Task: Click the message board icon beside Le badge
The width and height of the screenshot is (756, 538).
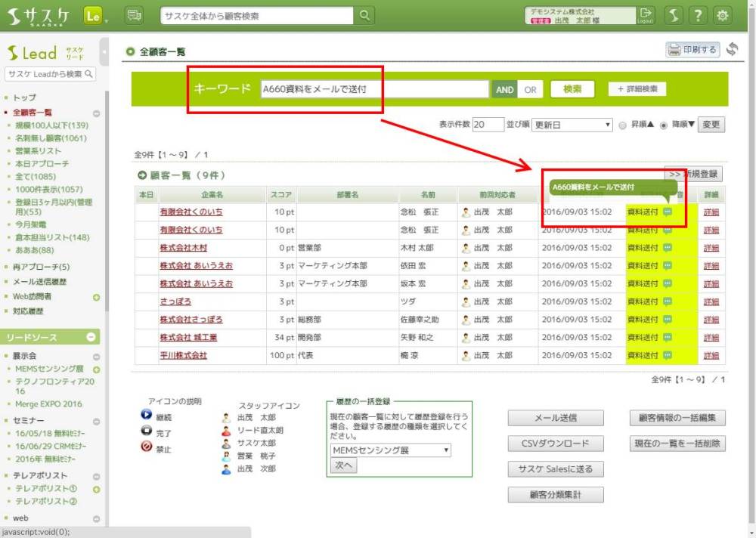Action: (134, 15)
